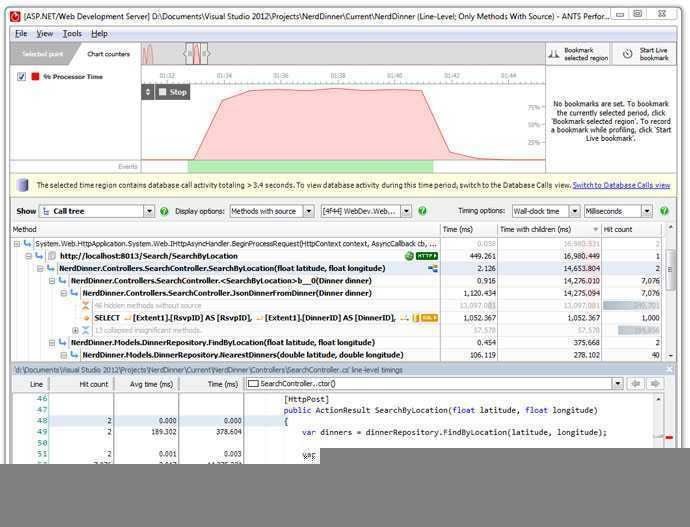
Task: Click the source code scrollbar up arrow
Action: 658,399
